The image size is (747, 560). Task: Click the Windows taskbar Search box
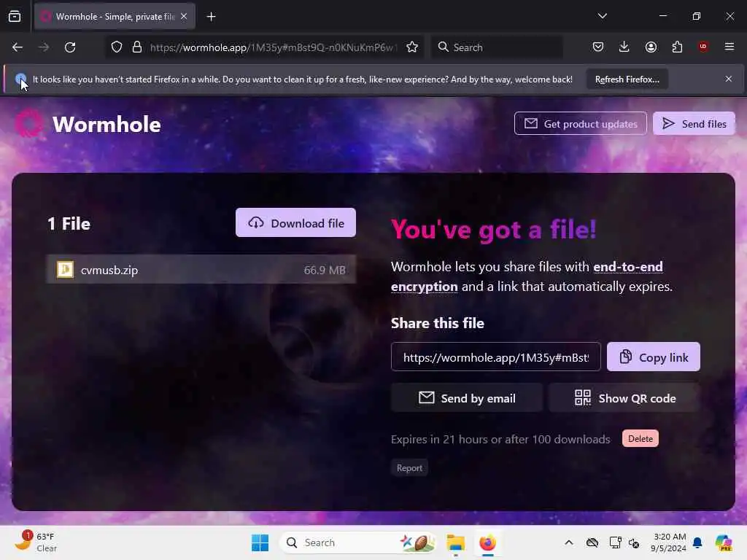tap(358, 542)
